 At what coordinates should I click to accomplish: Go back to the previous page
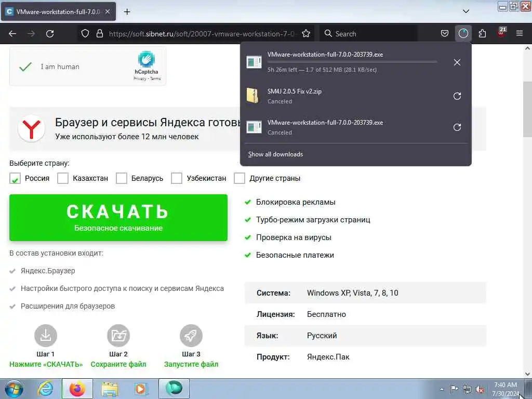coord(12,34)
